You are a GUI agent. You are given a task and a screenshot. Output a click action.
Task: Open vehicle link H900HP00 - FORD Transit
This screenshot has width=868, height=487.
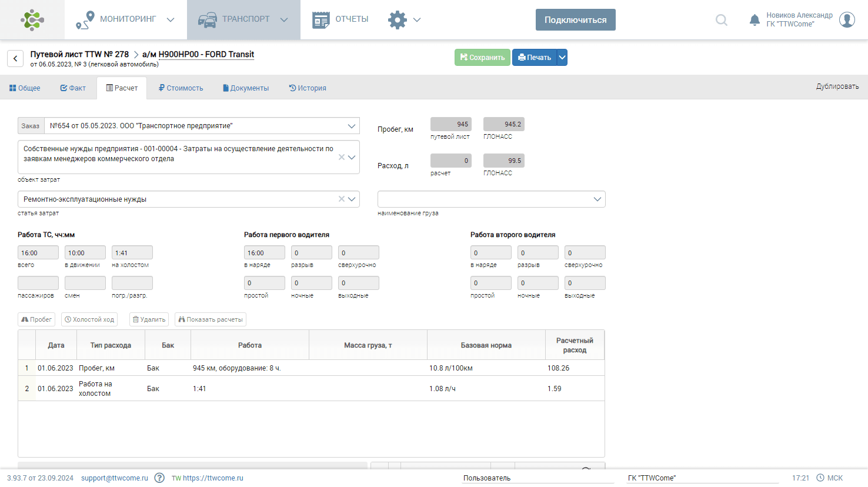pyautogui.click(x=206, y=54)
